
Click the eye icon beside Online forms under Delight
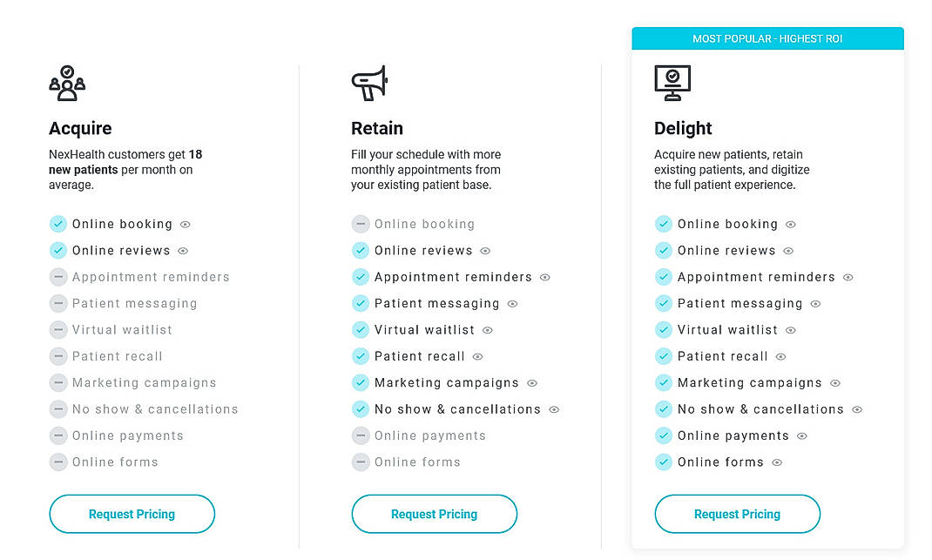(779, 462)
